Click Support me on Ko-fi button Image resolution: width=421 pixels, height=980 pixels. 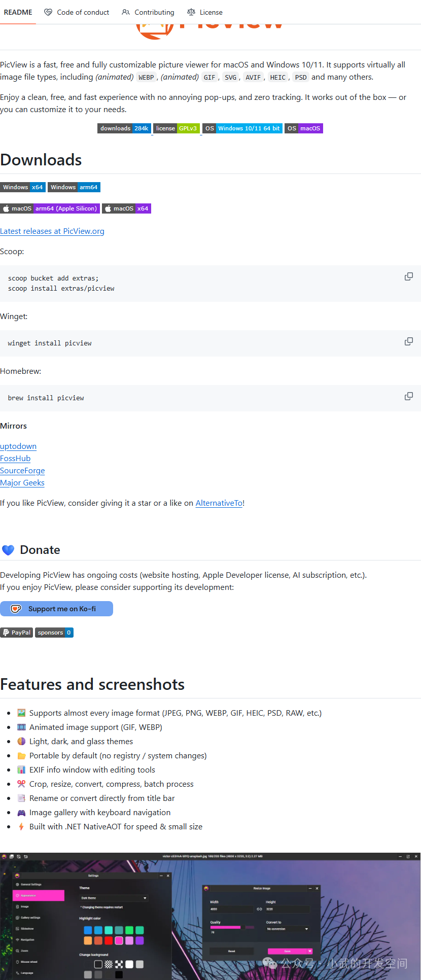coord(56,609)
